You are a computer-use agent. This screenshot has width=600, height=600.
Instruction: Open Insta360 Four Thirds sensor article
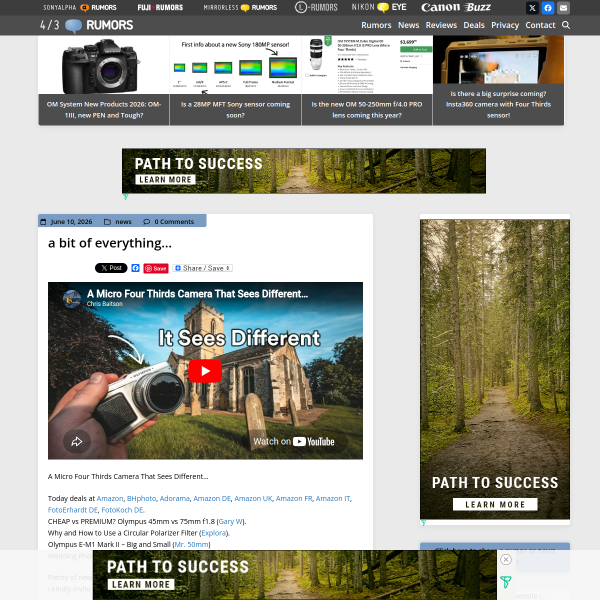coord(498,104)
